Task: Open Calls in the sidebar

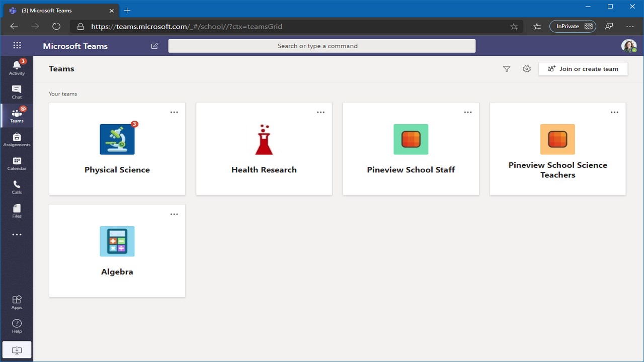Action: 17,187
